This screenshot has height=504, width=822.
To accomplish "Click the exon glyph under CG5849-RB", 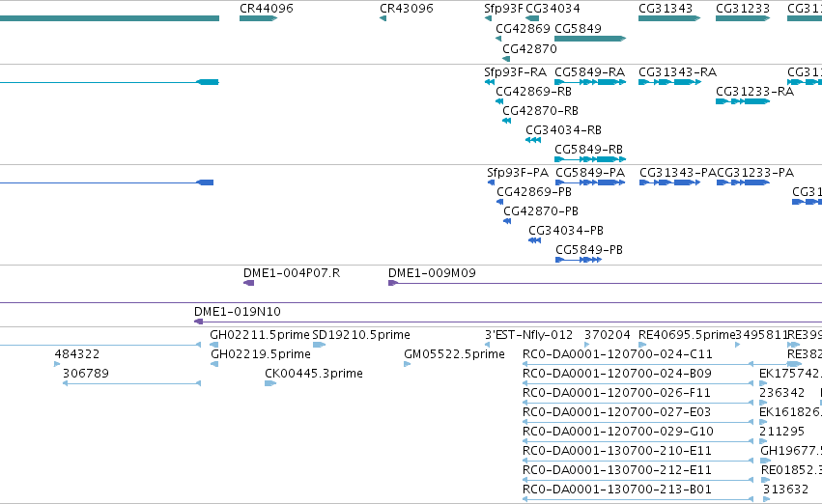I will tap(590, 159).
